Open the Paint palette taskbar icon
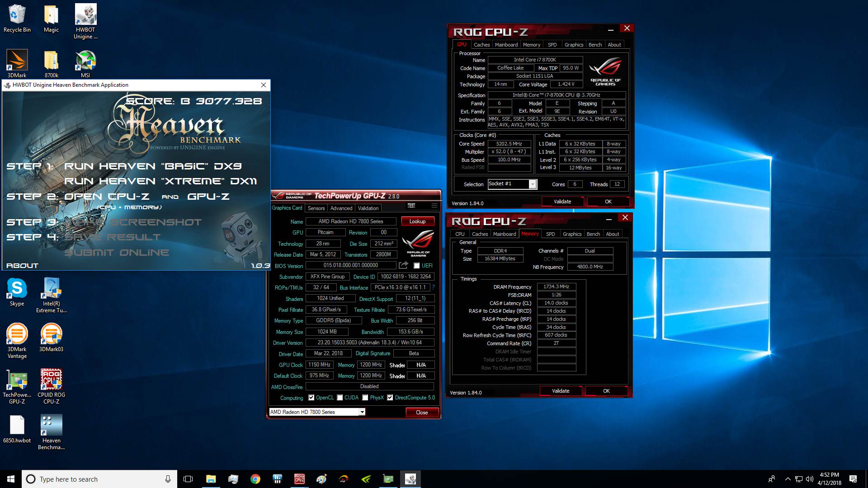The height and width of the screenshot is (488, 868). click(x=321, y=479)
